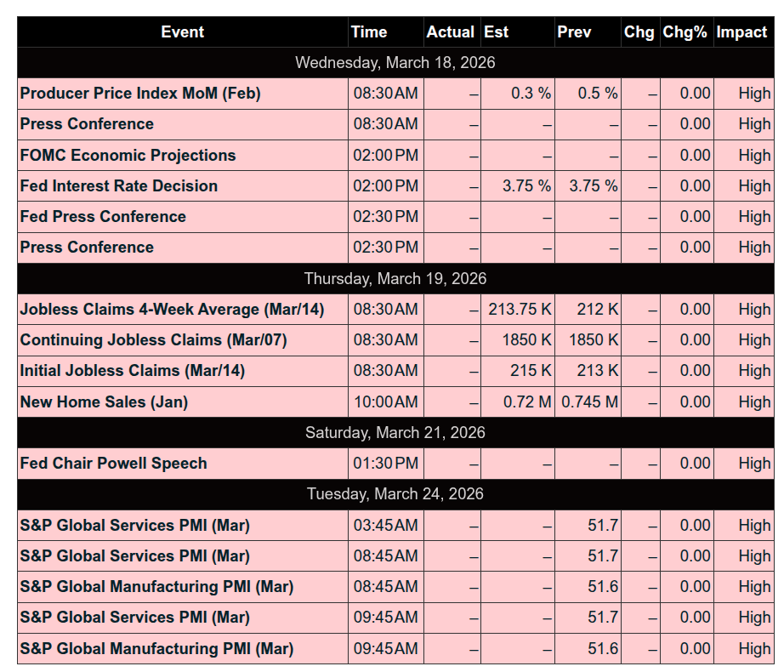Open Continuing Jobless Claims (Mar/07) event

153,340
